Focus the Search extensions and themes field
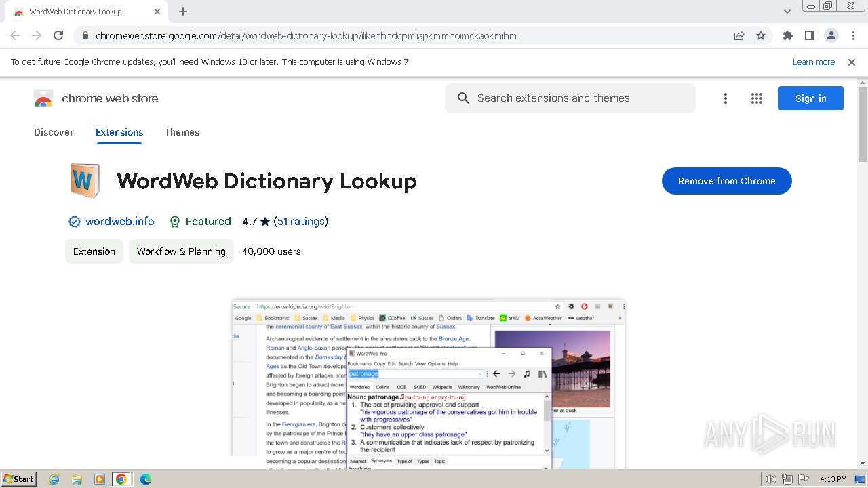 pos(570,98)
